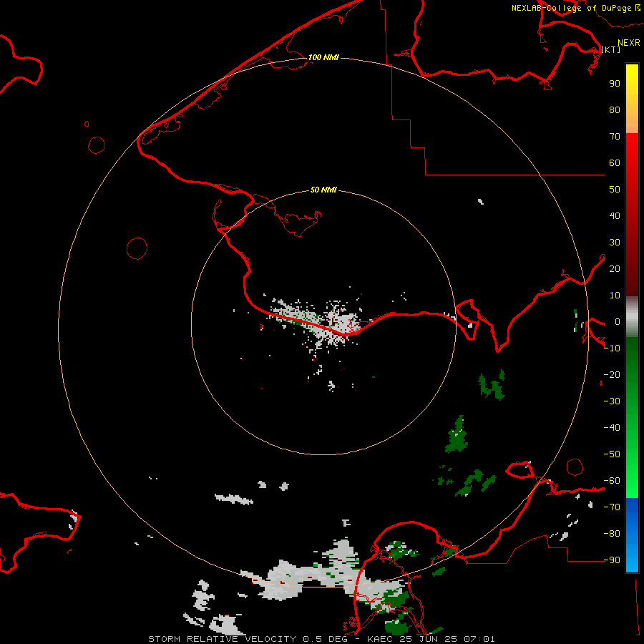Click the 'NEXR' label above the scale
This screenshot has height=644, width=644.
pyautogui.click(x=629, y=43)
